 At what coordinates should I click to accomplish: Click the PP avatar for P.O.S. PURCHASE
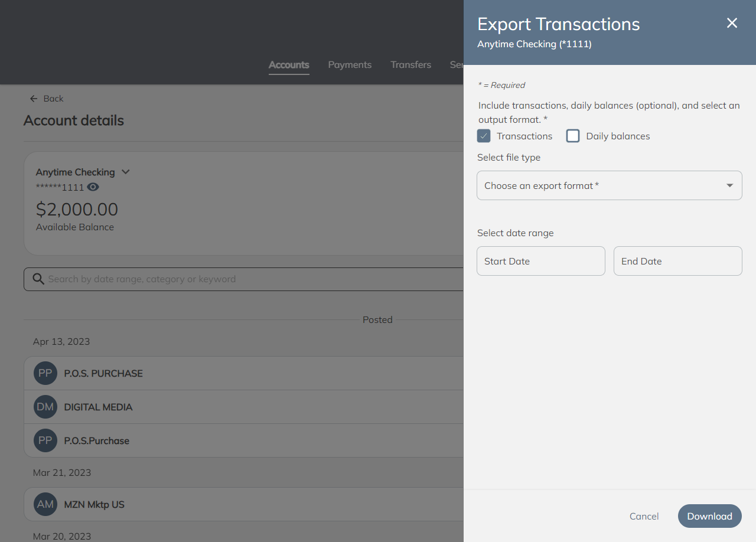click(45, 373)
